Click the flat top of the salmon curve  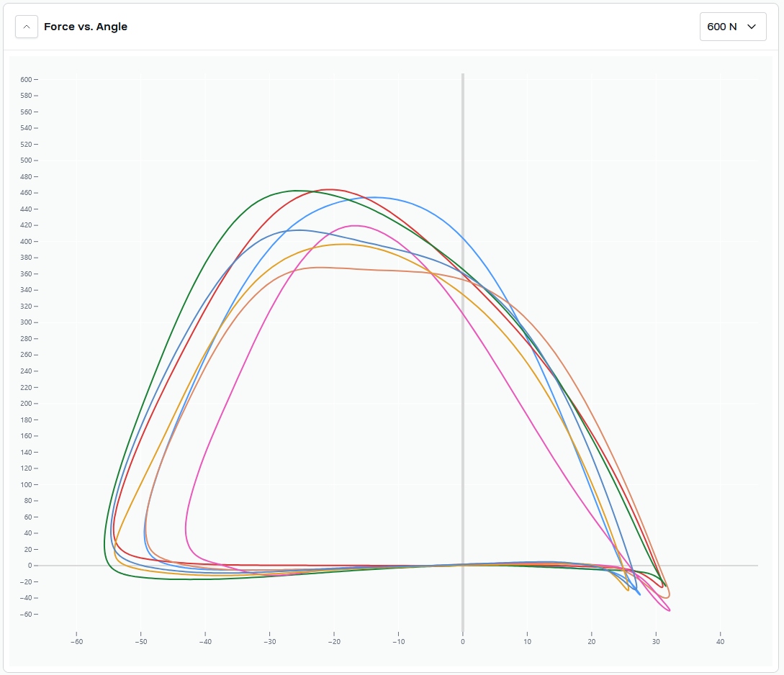point(320,267)
